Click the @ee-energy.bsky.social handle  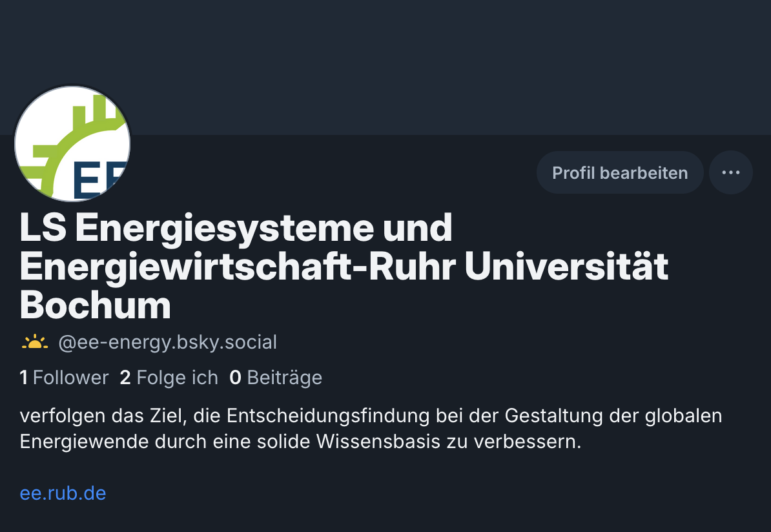pyautogui.click(x=168, y=342)
